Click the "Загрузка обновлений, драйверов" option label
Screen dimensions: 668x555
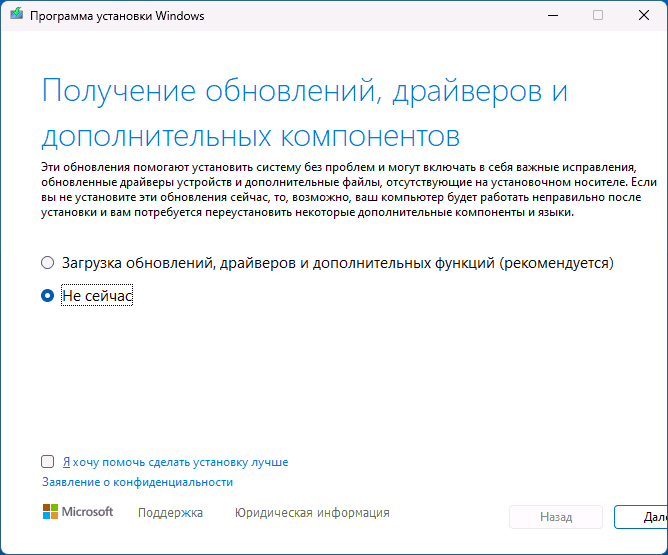(x=337, y=263)
